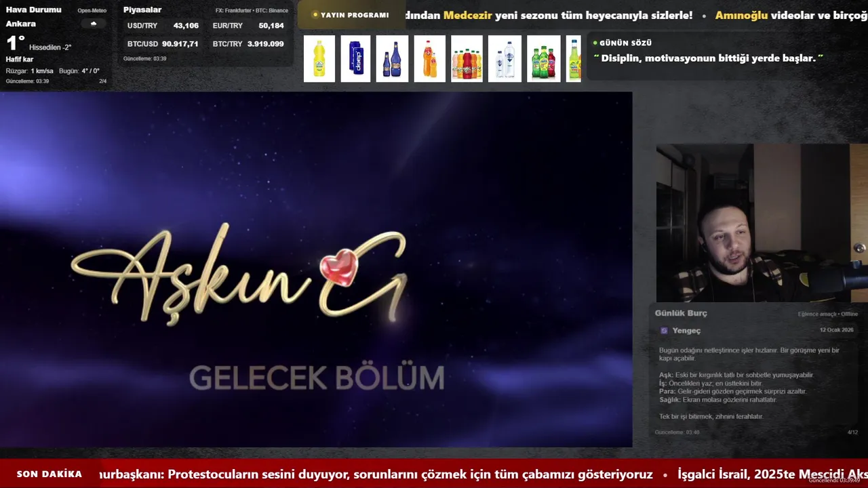Click the Sağlık horoscope line
868x488 pixels.
click(717, 400)
